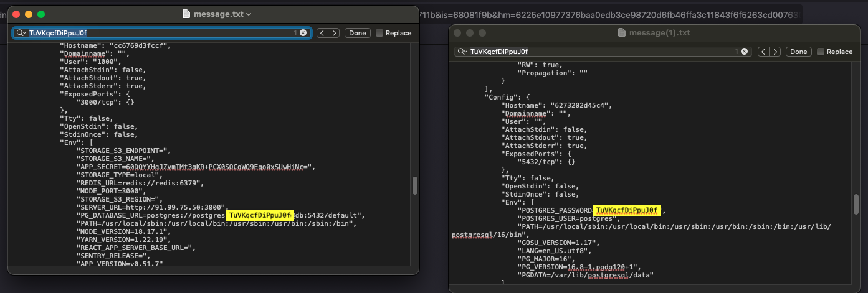Click the "Hostname": "6273202d45c4" line
The width and height of the screenshot is (868, 293).
tap(556, 105)
